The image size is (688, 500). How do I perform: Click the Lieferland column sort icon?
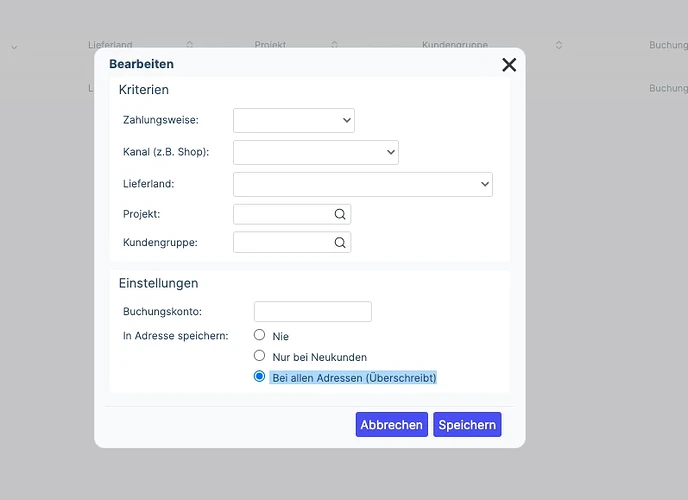[190, 45]
